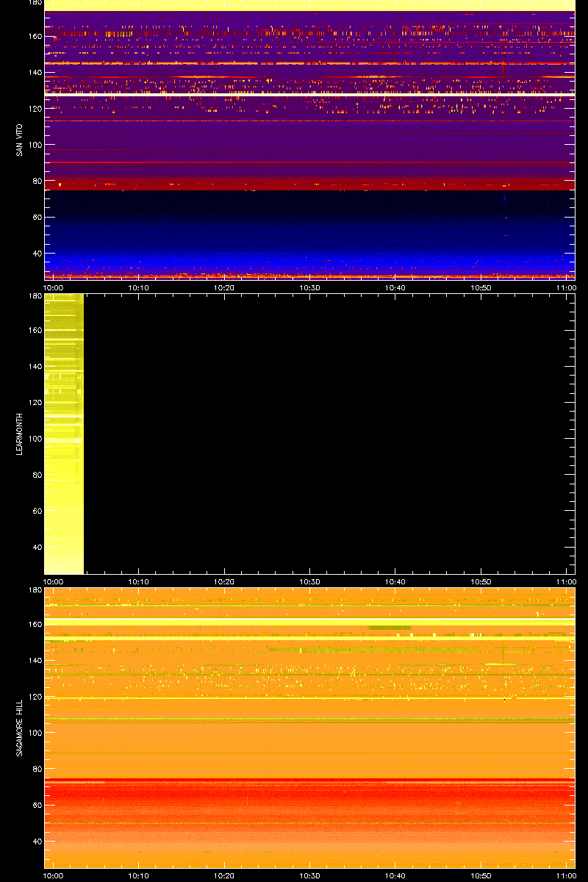This screenshot has width=588, height=882.
Task: Select 10:20 tick under Learmonth panel
Action: [224, 581]
